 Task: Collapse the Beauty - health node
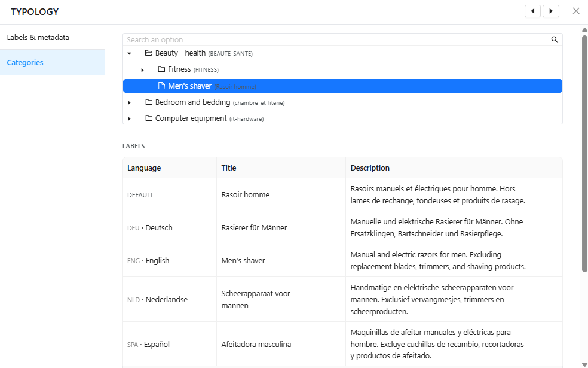130,53
